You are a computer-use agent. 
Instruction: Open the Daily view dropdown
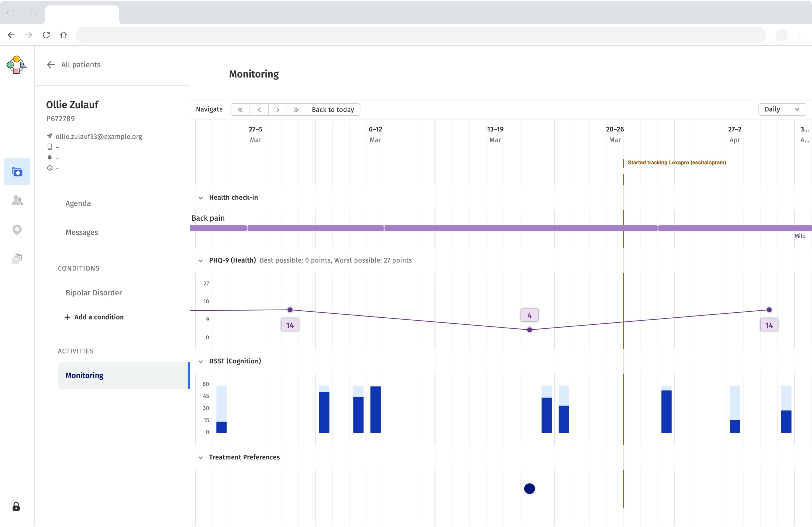[782, 109]
